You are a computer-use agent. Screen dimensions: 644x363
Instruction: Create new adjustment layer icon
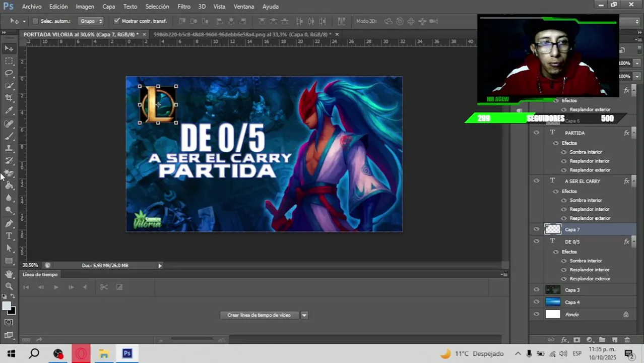(590, 340)
